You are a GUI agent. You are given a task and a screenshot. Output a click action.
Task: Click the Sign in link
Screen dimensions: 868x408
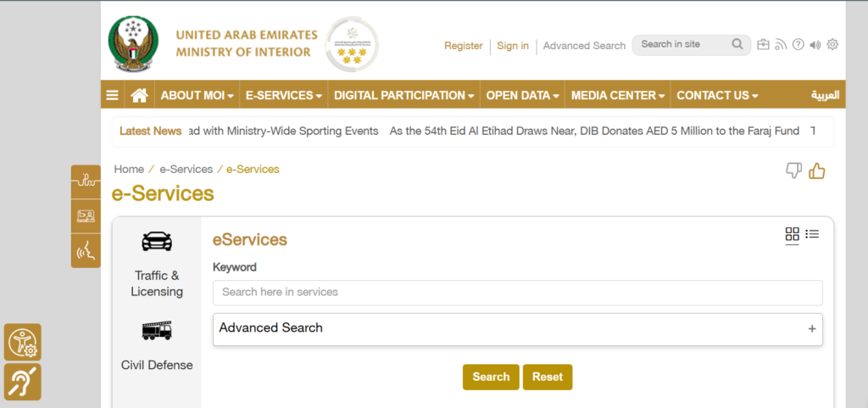[513, 46]
